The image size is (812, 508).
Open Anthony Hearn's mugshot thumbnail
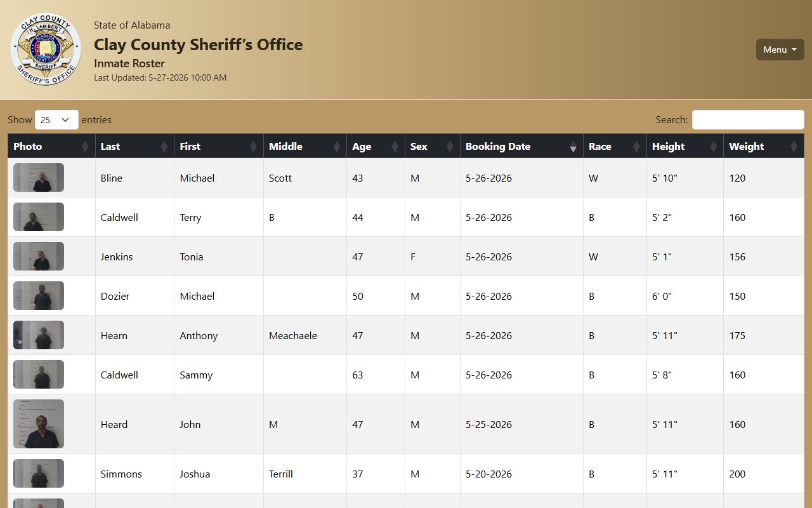(x=39, y=335)
